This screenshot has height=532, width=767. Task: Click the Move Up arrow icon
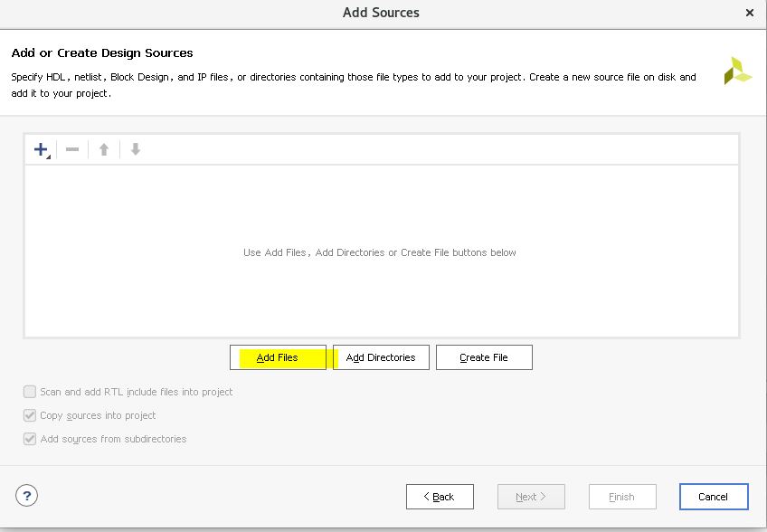click(x=104, y=150)
